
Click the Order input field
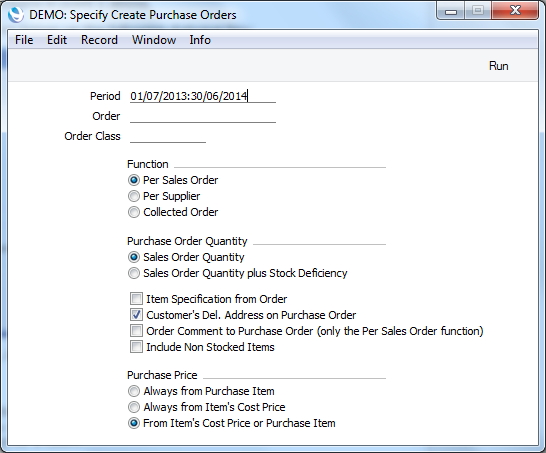coord(203,116)
